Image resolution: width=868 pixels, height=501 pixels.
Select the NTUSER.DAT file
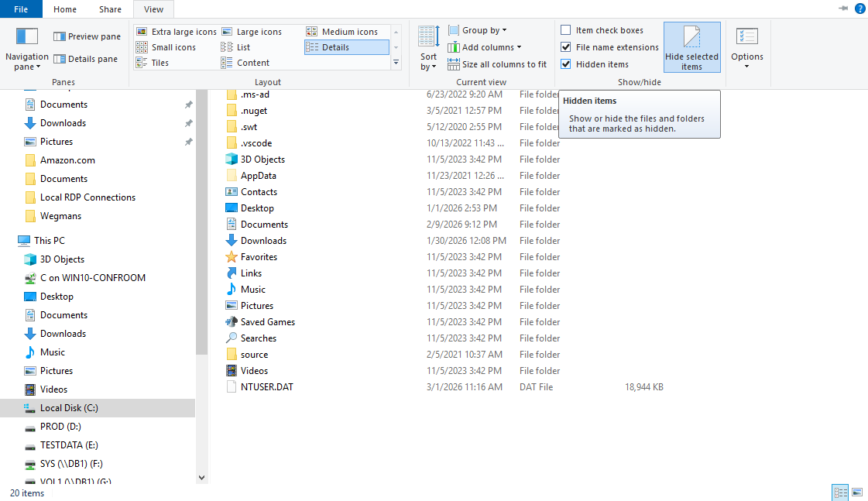(x=266, y=387)
